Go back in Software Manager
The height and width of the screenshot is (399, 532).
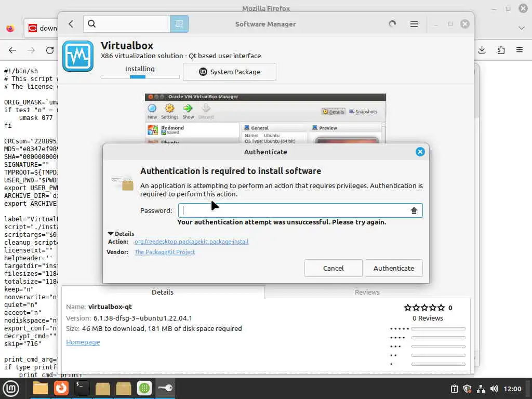click(71, 24)
